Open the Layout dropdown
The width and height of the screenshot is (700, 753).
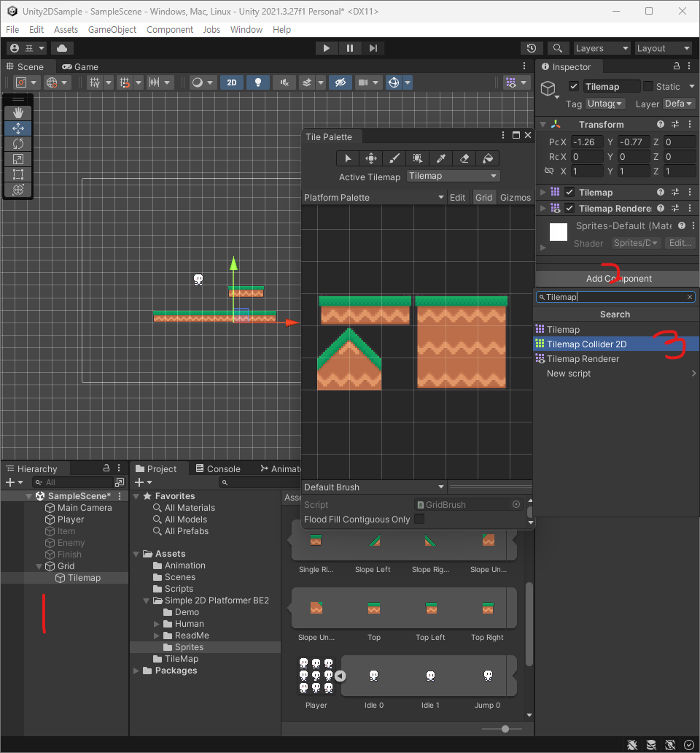(663, 48)
